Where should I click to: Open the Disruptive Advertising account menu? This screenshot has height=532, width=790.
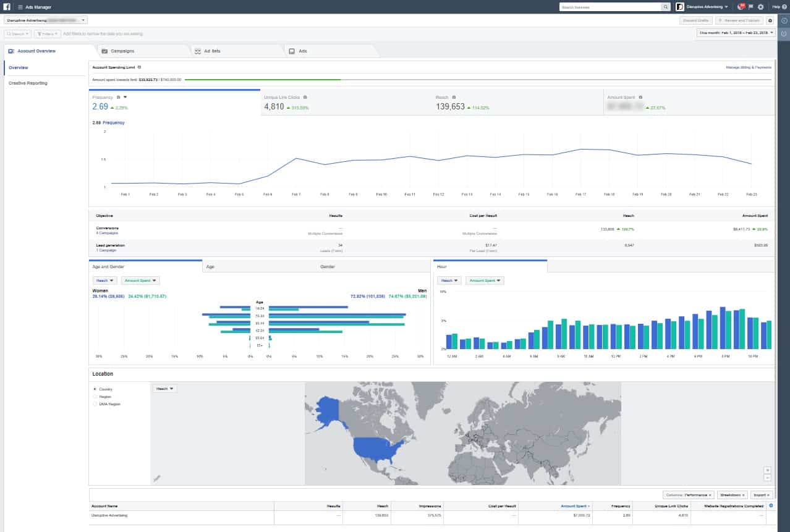coord(707,7)
